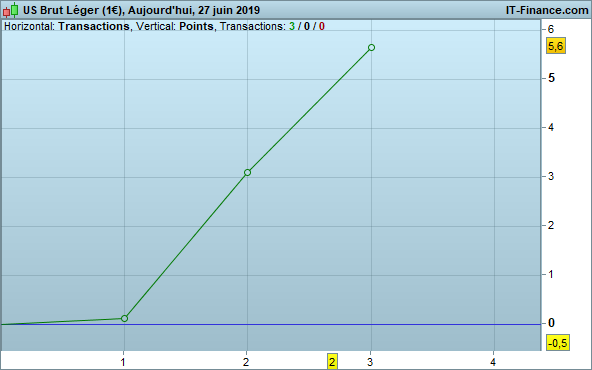Click the green winning transactions count 3

tap(292, 26)
